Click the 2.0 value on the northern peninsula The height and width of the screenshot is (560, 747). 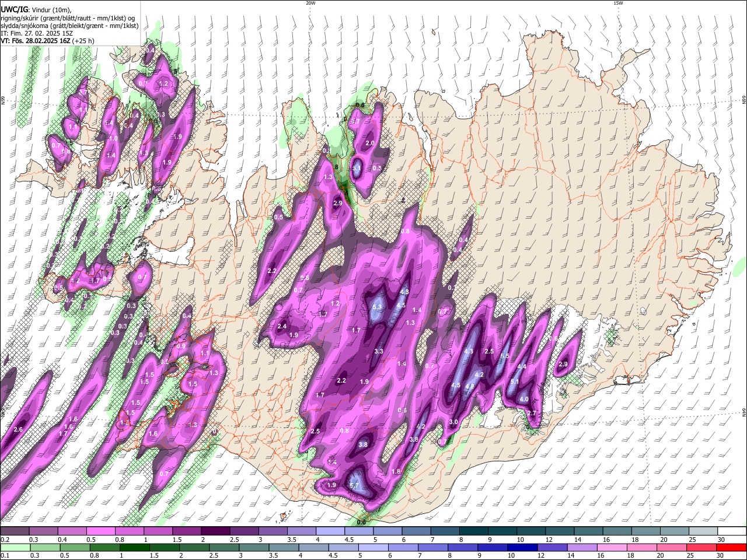(370, 143)
